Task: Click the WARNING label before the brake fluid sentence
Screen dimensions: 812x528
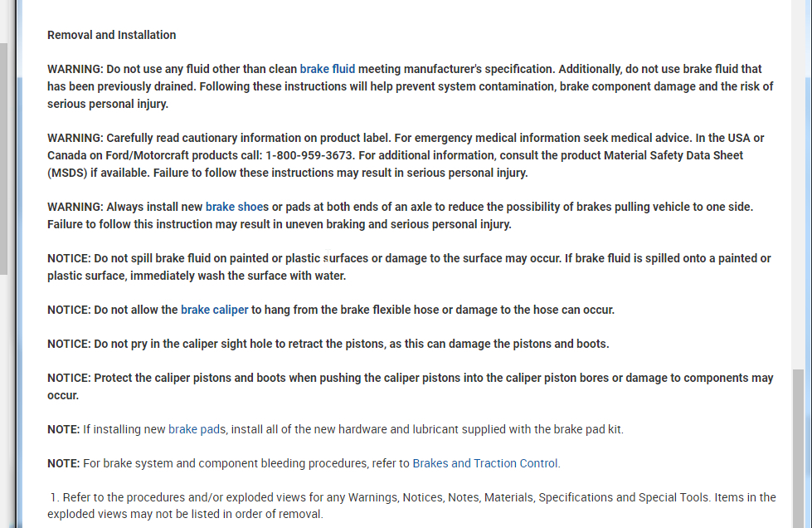Action: [x=75, y=69]
